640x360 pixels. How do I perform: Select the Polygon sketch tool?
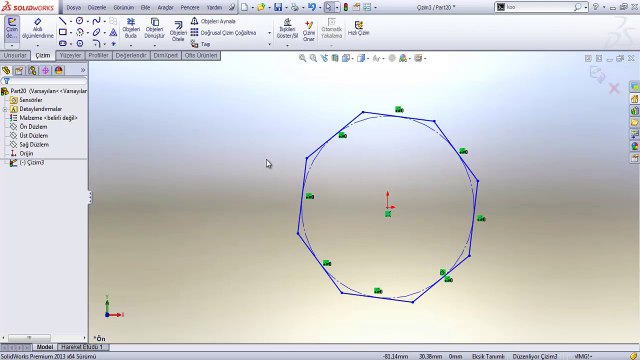pyautogui.click(x=80, y=43)
